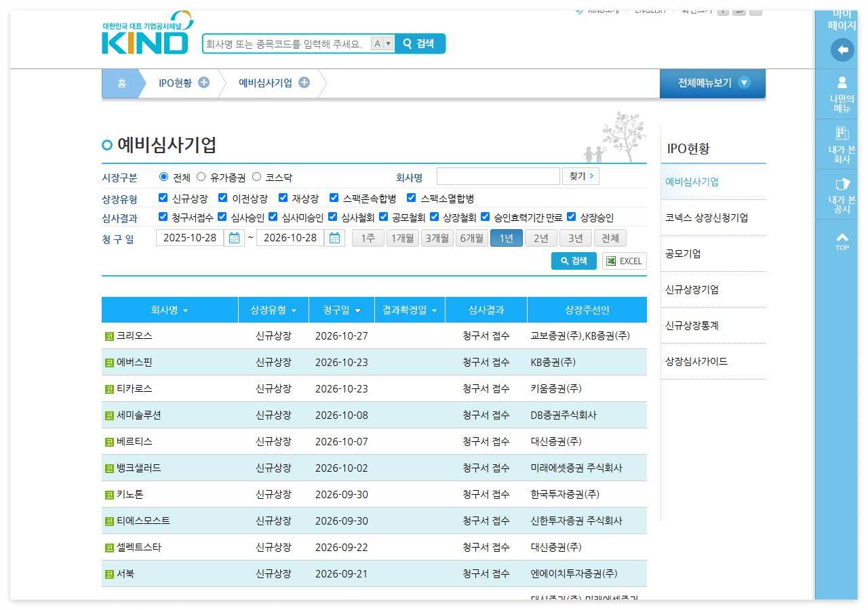Toggle the 심사철회 checkbox
Screen dimensions: 868x610
click(332, 217)
